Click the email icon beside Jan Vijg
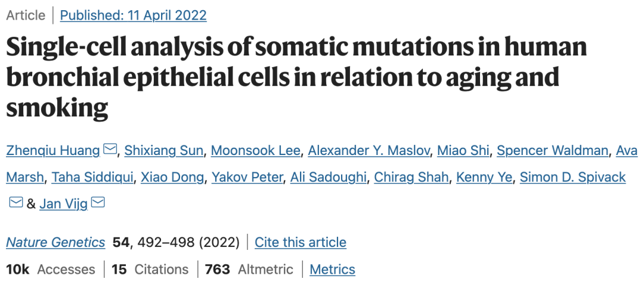This screenshot has width=644, height=288. [98, 203]
